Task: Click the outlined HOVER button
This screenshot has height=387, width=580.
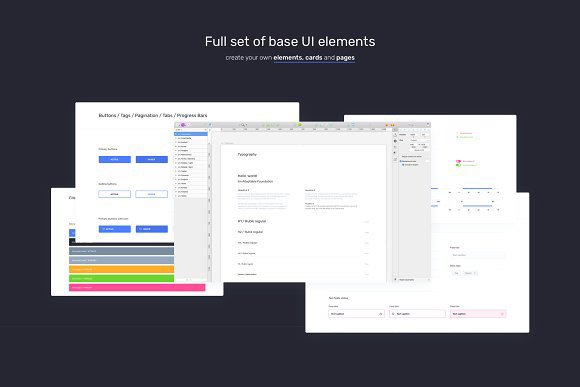Action: coord(151,194)
